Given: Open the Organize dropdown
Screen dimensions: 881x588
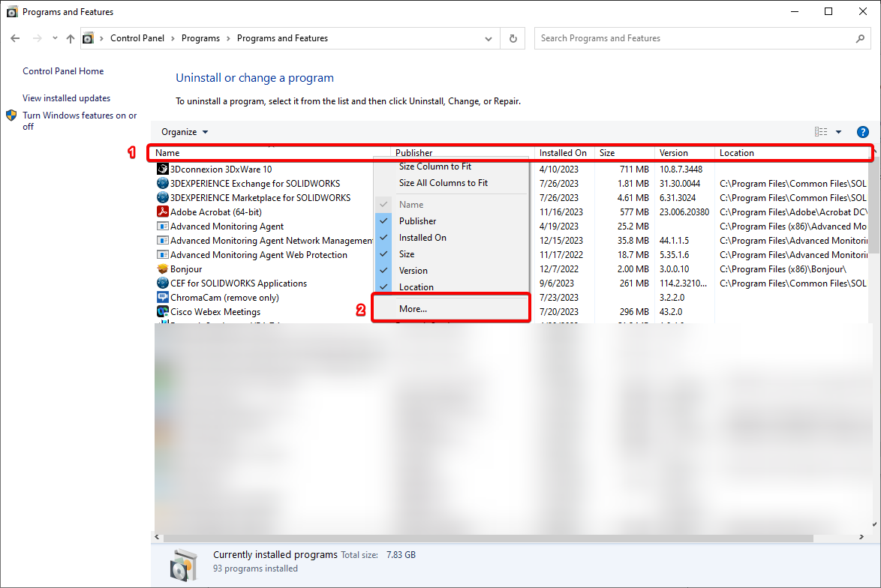Looking at the screenshot, I should pos(185,132).
